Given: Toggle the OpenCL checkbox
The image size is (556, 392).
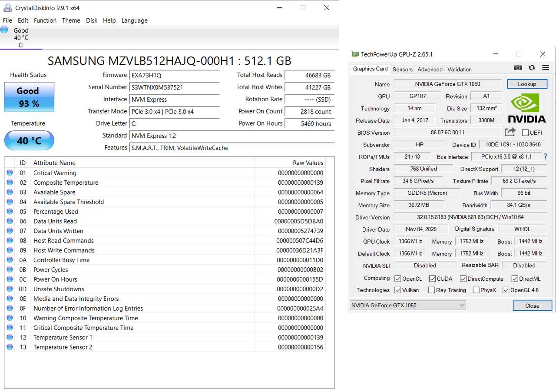Looking at the screenshot, I should coord(398,279).
